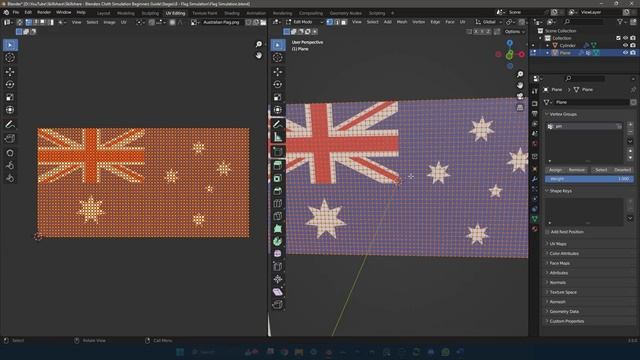Image resolution: width=640 pixels, height=360 pixels.
Task: Select the Pinch tool in UV editor
Action: point(10,178)
